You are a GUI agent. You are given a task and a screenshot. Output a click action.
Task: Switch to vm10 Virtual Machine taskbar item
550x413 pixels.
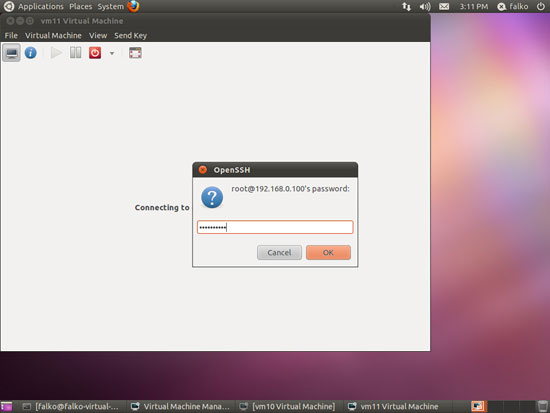[287, 406]
